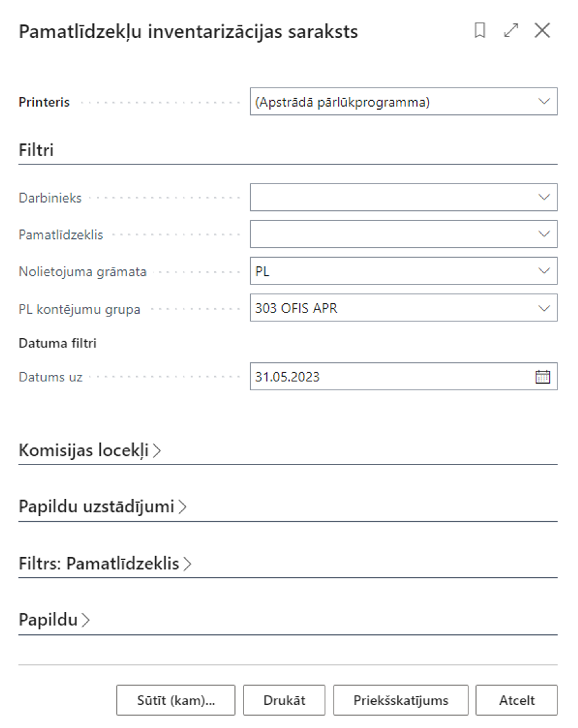
Task: Collapse the Filtri section header
Action: coord(36,150)
